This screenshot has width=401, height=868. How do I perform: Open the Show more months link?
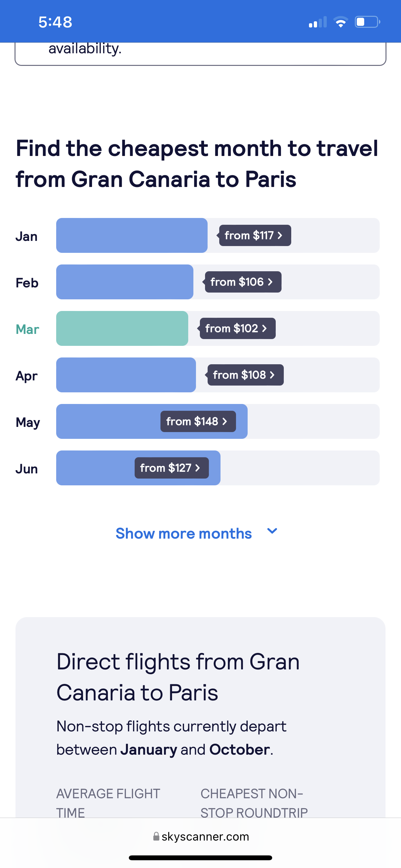[x=184, y=534]
